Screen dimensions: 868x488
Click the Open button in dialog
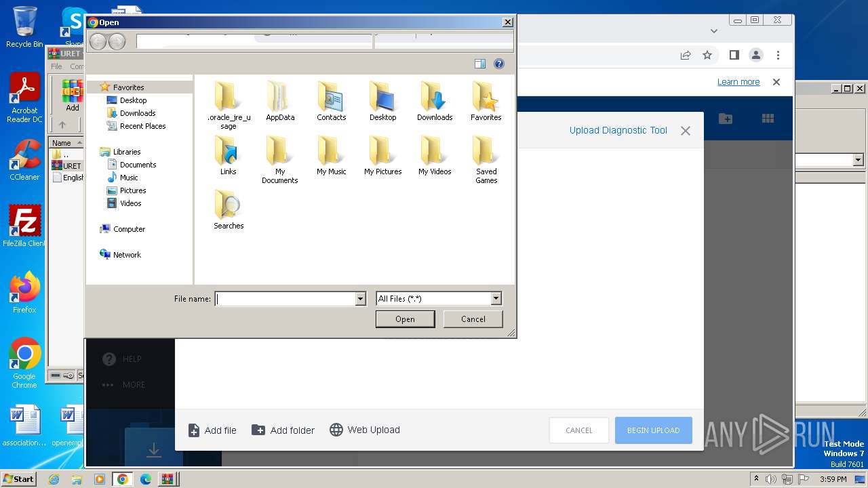tap(405, 319)
